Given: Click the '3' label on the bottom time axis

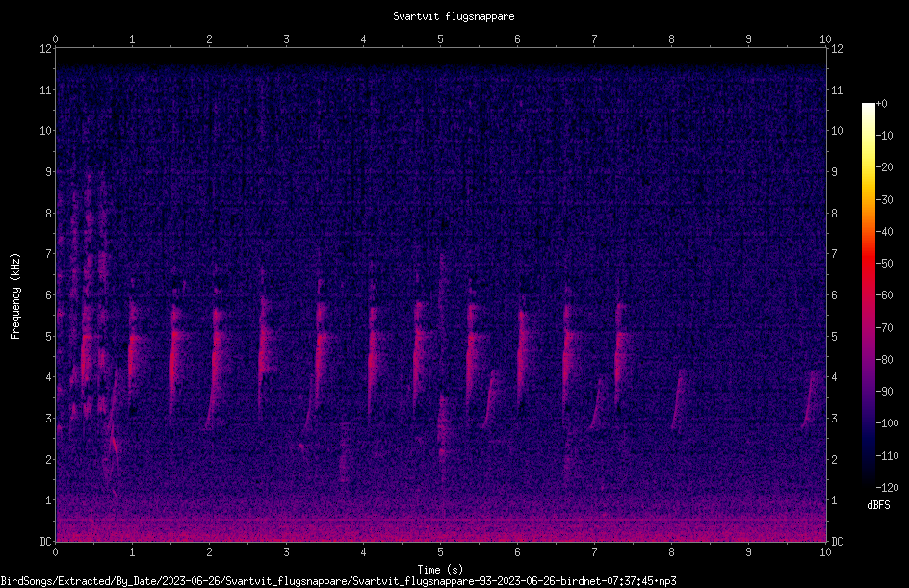Looking at the screenshot, I should coord(286,552).
